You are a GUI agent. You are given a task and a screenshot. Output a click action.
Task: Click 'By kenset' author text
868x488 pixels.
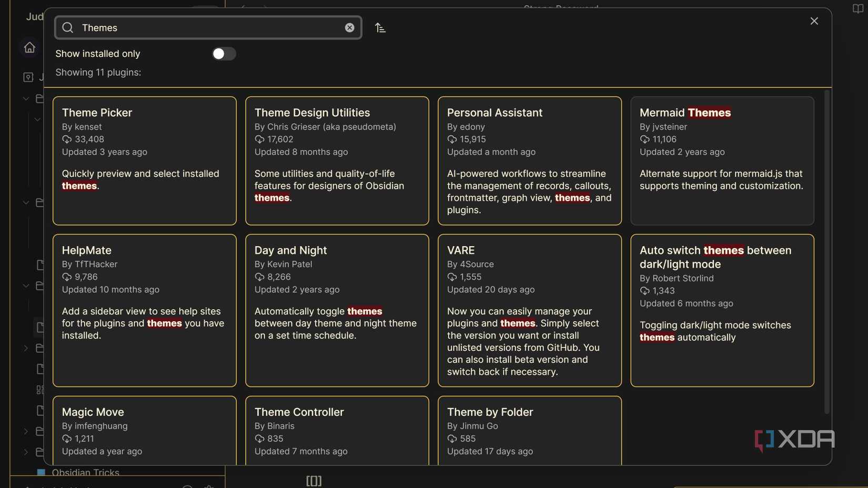[x=82, y=127]
